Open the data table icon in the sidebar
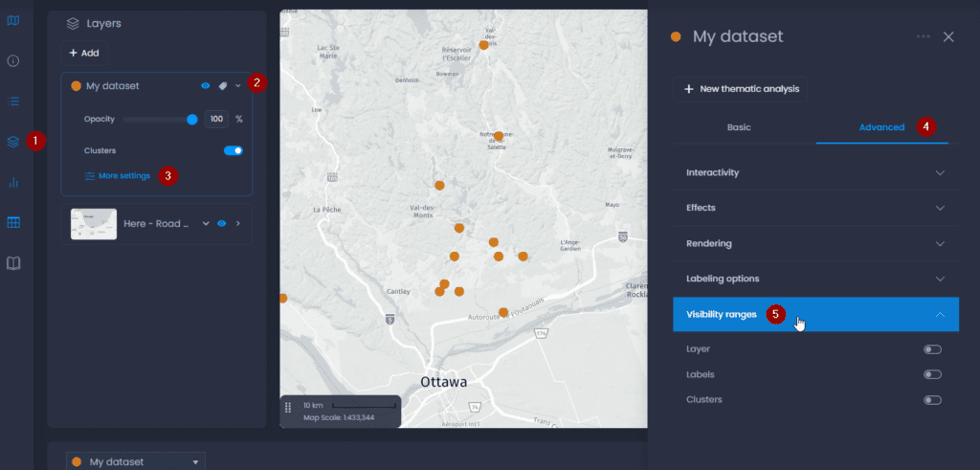Viewport: 980px width, 470px height. click(x=13, y=222)
